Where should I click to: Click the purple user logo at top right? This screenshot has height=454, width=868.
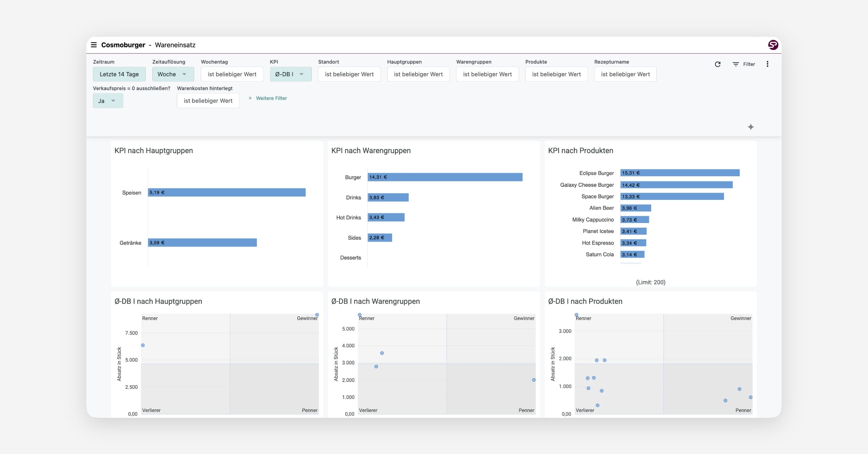[x=773, y=45]
